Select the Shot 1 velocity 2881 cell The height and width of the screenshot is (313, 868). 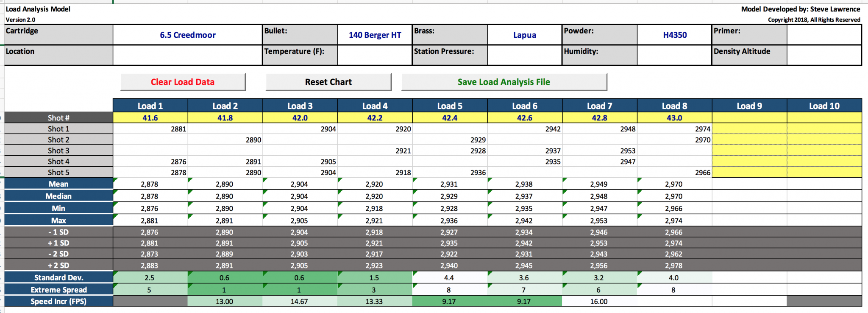pos(150,129)
